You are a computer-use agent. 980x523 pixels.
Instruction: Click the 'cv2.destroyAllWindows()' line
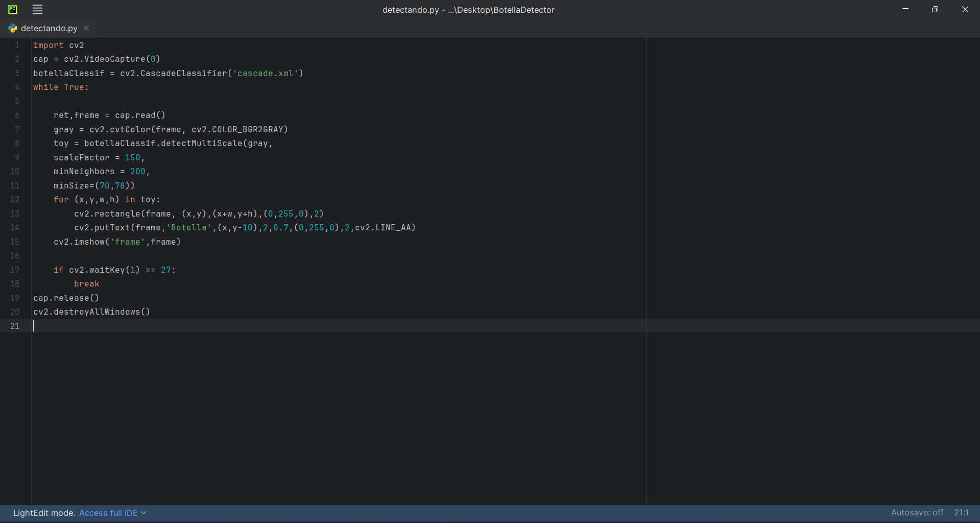92,312
